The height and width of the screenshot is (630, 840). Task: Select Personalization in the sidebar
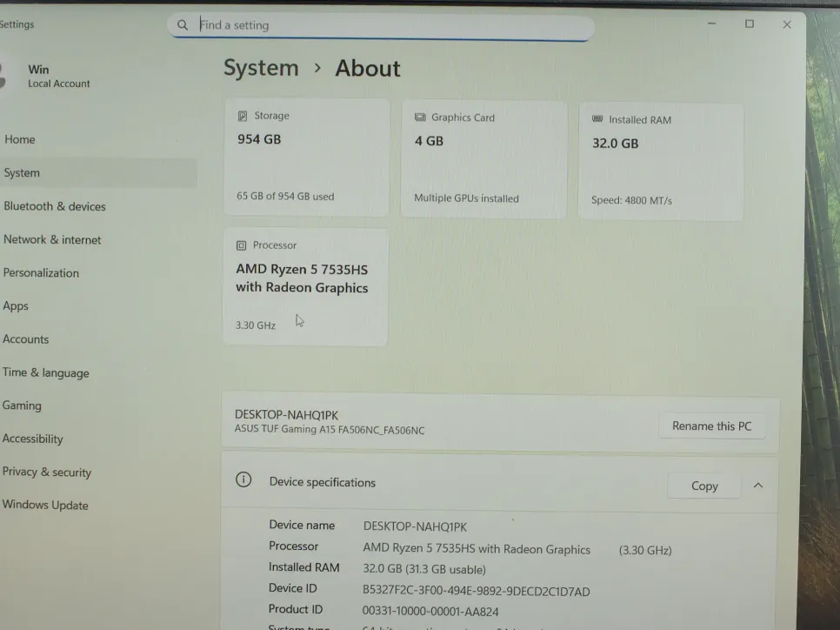[x=41, y=272]
